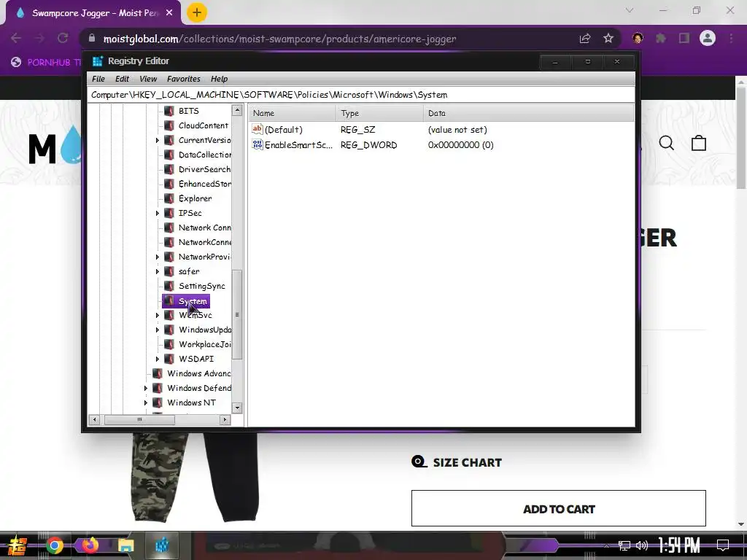This screenshot has width=747, height=560.
Task: Open Chrome from the taskbar
Action: [x=54, y=545]
